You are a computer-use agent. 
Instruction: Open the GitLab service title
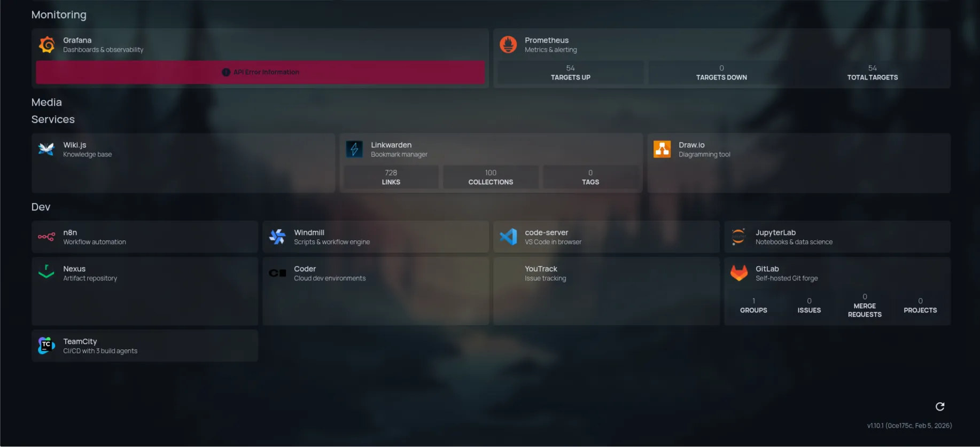(x=767, y=269)
